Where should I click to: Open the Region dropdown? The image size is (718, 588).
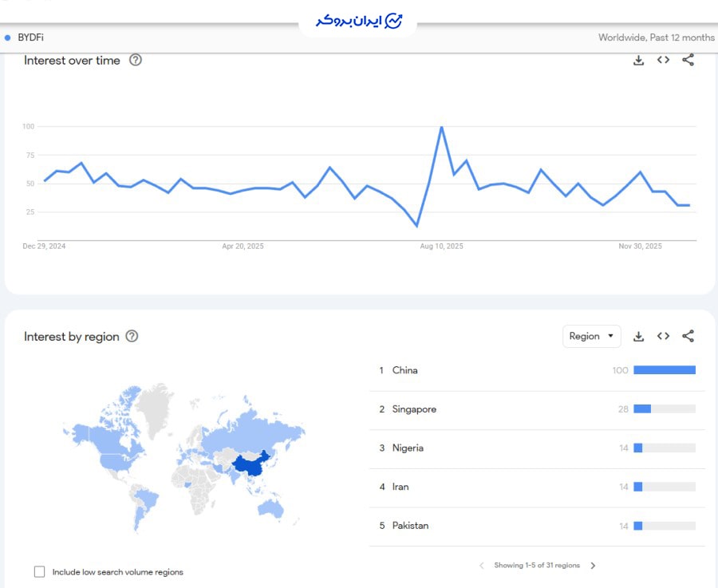[x=592, y=336]
